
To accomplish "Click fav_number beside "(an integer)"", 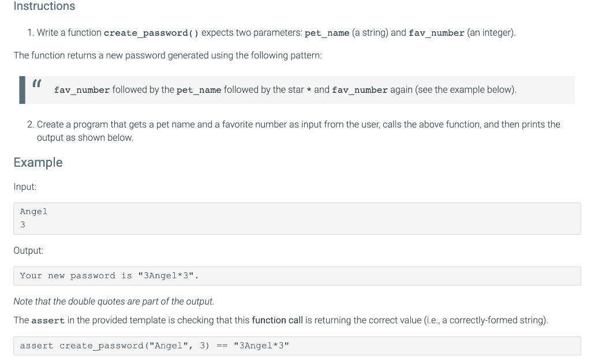I will pyautogui.click(x=436, y=33).
